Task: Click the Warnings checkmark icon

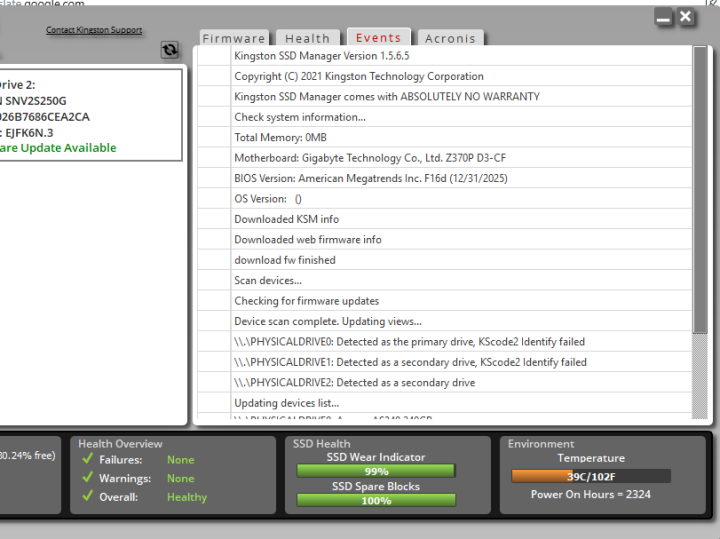Action: (88, 477)
